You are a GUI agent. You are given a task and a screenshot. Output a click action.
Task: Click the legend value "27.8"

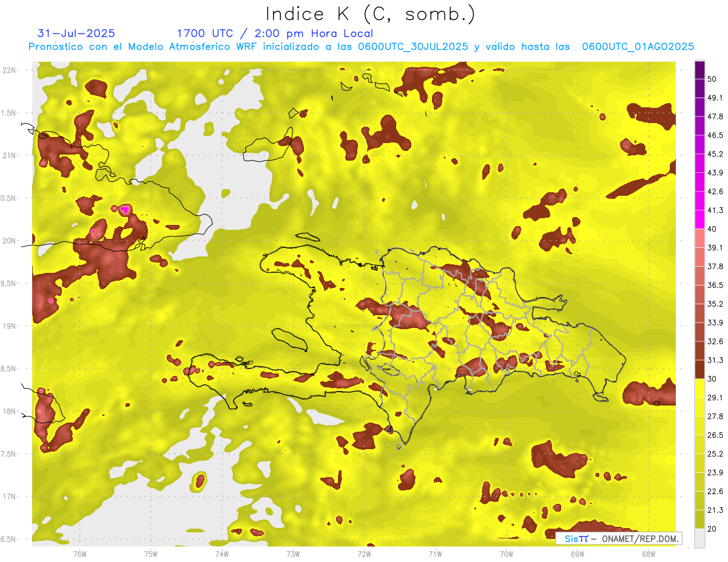[715, 416]
